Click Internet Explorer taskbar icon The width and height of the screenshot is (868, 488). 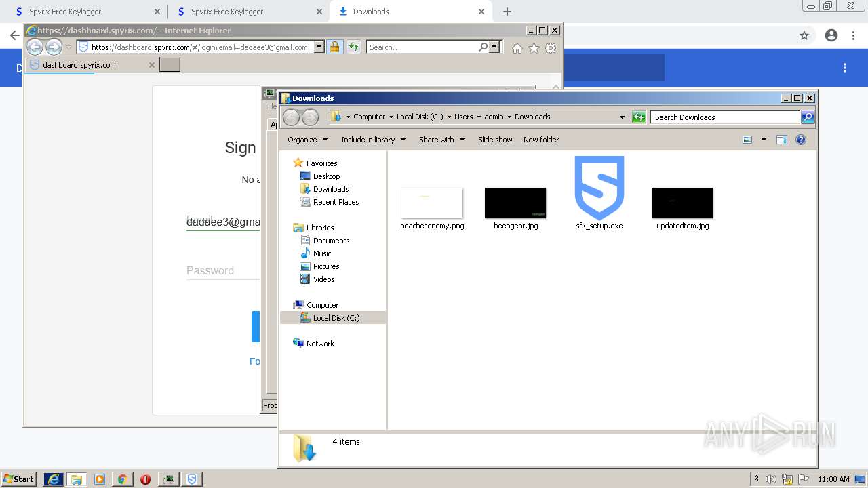tap(54, 479)
